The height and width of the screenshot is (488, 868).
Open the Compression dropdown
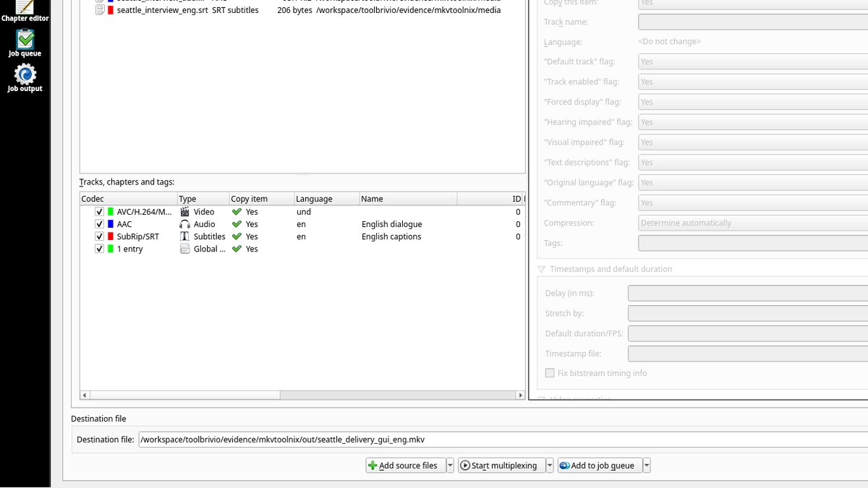coord(753,223)
